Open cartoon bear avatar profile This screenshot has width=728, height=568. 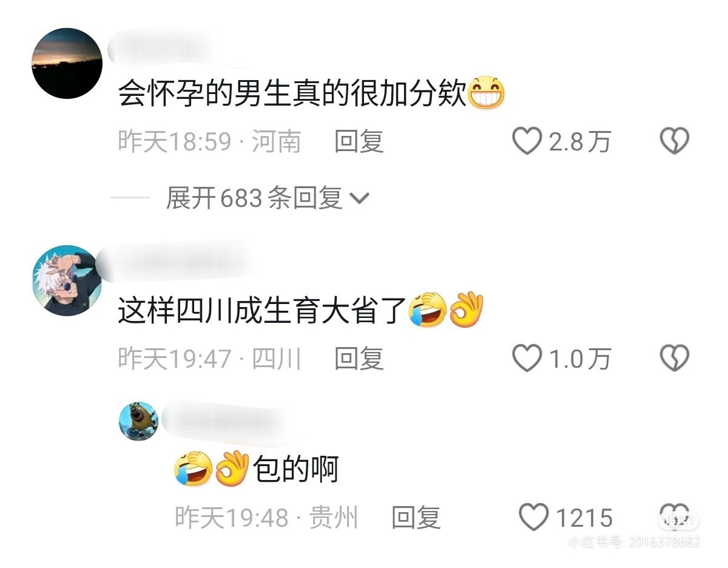(x=139, y=421)
